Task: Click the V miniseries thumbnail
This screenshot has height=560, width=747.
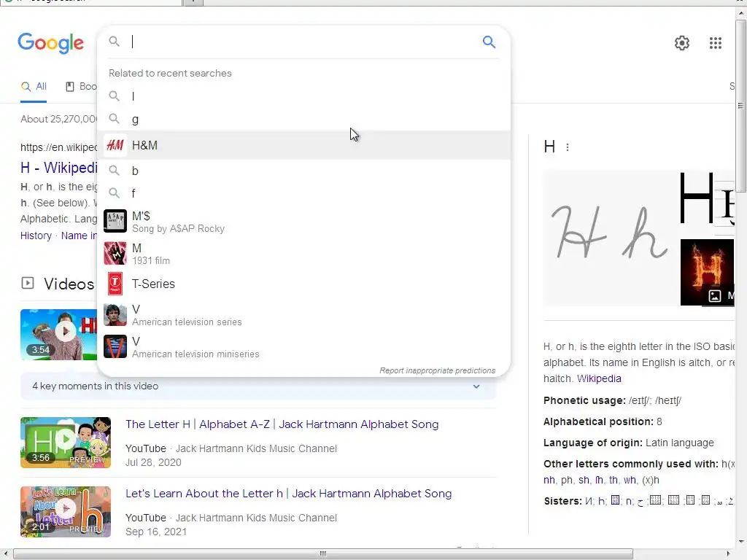Action: click(x=115, y=346)
